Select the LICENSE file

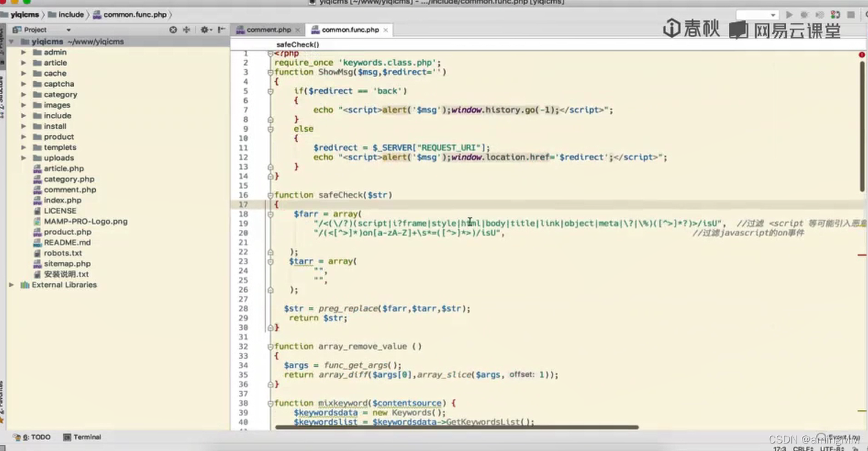[x=60, y=211]
